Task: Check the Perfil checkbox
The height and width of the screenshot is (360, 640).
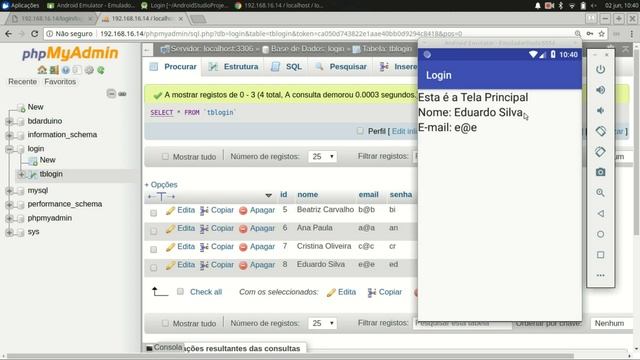Action: pyautogui.click(x=360, y=131)
